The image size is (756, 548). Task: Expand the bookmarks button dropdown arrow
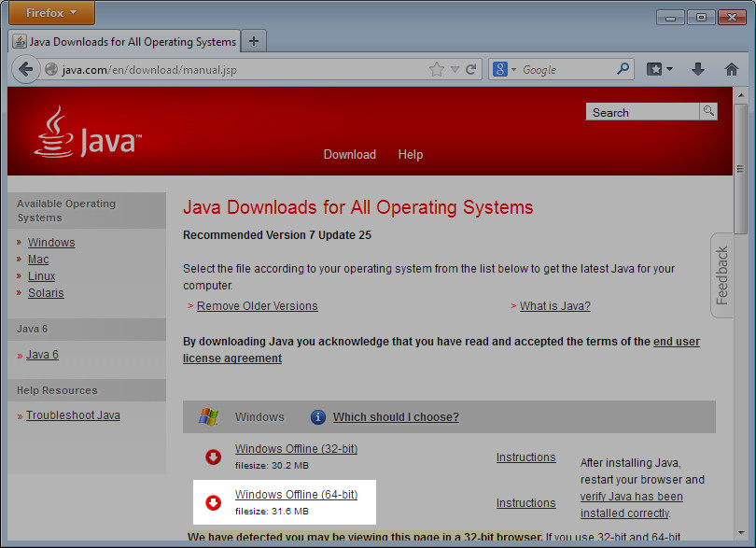670,69
